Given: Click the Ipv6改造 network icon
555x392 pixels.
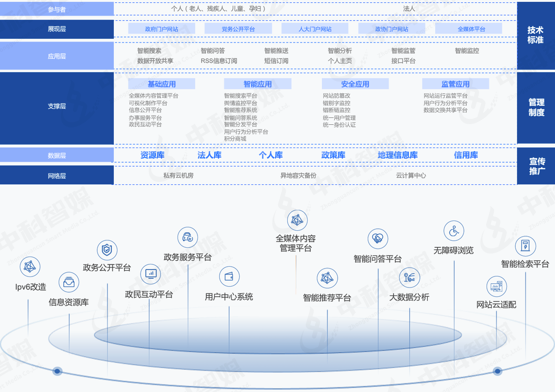Looking at the screenshot, I should 30,267.
